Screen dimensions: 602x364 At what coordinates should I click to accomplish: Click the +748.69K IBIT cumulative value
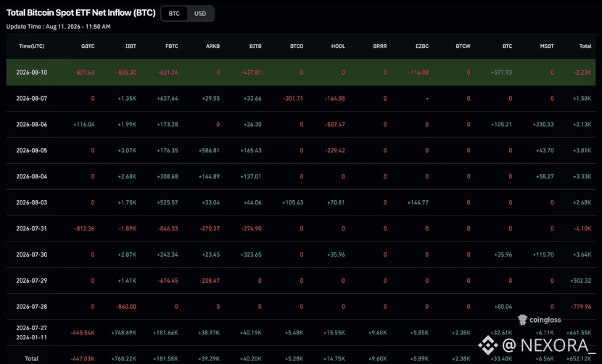click(123, 333)
